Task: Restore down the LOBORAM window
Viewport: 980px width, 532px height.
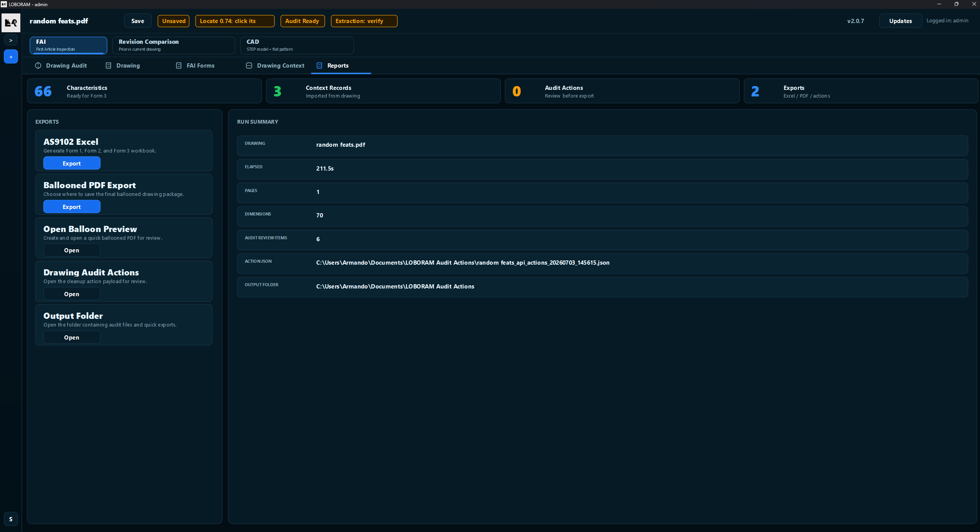Action: (x=957, y=4)
